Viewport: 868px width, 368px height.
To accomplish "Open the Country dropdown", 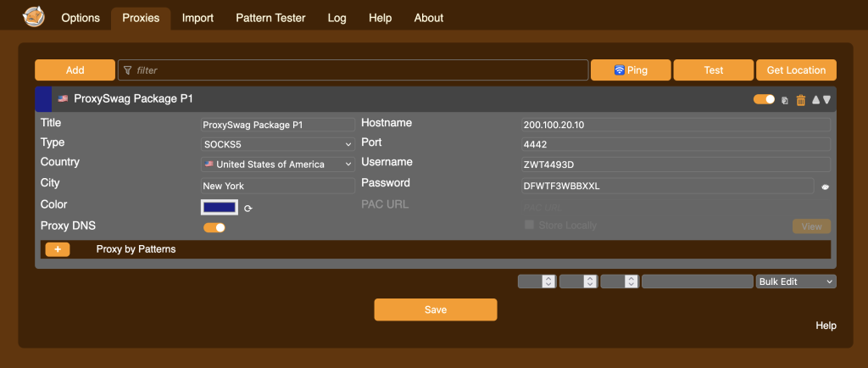I will coord(278,164).
